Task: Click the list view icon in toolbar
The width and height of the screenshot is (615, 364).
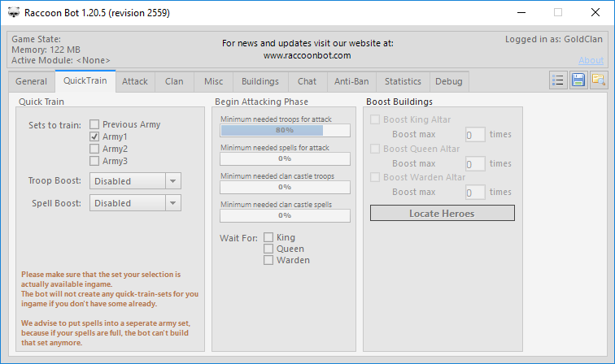Action: [558, 80]
